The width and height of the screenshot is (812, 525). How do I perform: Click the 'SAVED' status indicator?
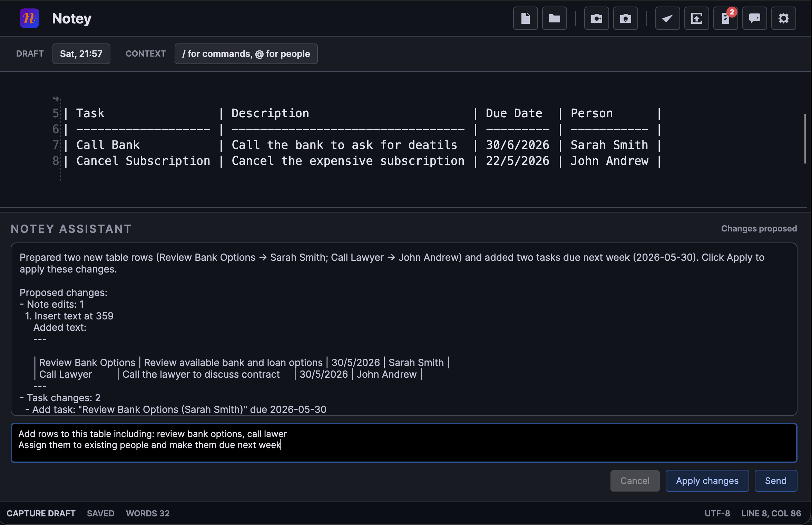(x=101, y=513)
